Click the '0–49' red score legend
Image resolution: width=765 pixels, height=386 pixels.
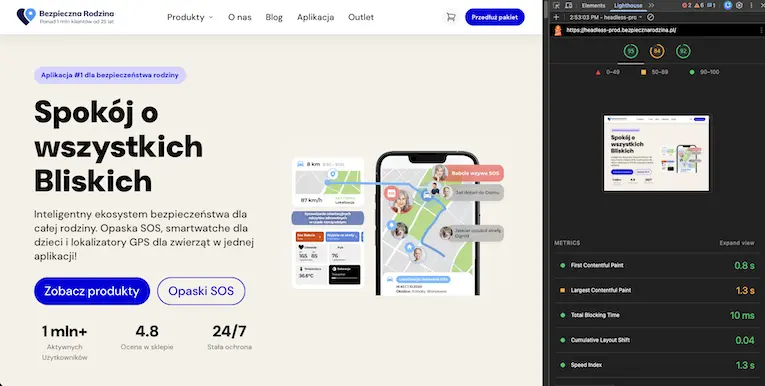coord(607,72)
